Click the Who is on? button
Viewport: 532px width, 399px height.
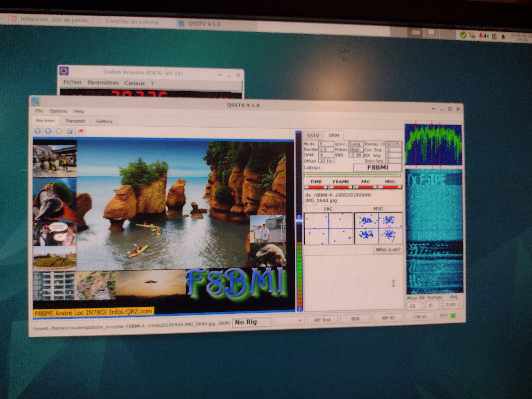[388, 249]
